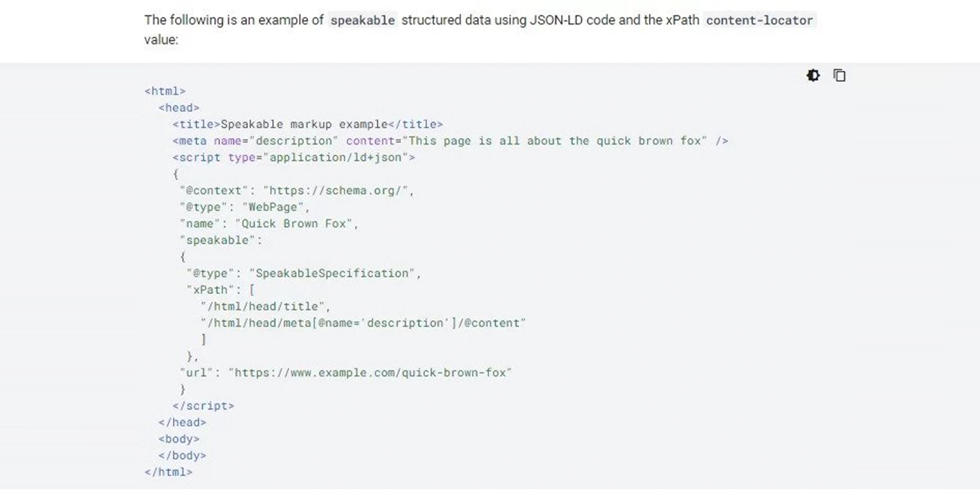Screen dimensions: 980x490
Task: Toggle dark code theme icon
Action: click(813, 76)
